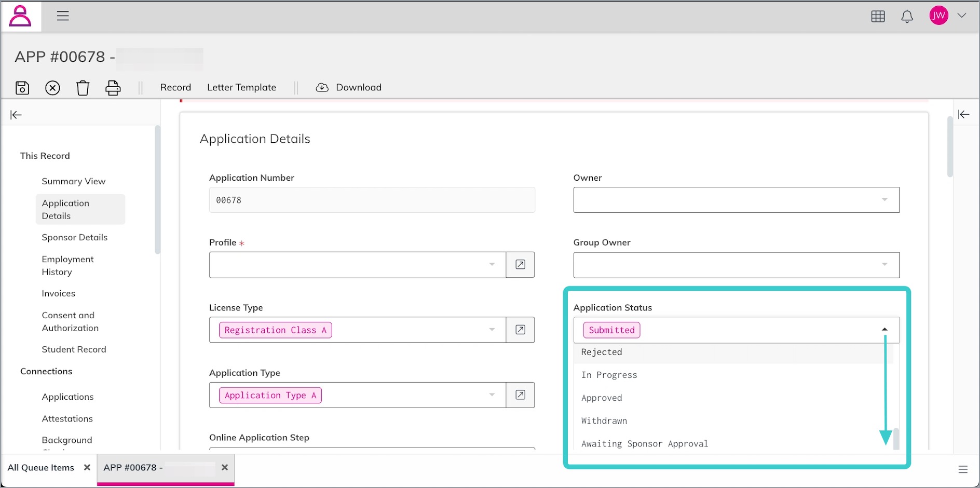Image resolution: width=980 pixels, height=488 pixels.
Task: Open the License Type dropdown arrow
Action: click(x=492, y=330)
